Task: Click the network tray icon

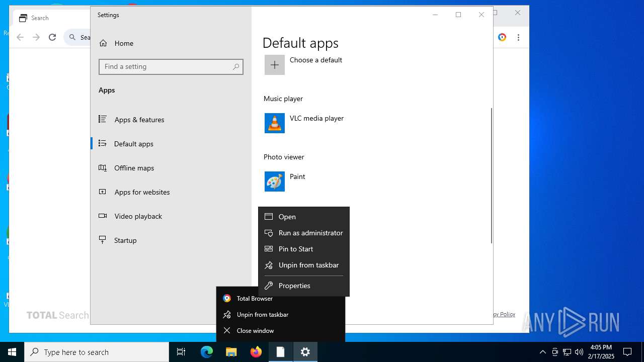Action: point(567,352)
